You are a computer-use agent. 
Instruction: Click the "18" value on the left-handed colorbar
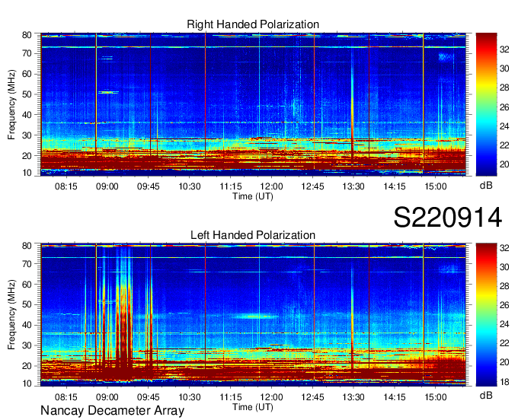coord(504,382)
